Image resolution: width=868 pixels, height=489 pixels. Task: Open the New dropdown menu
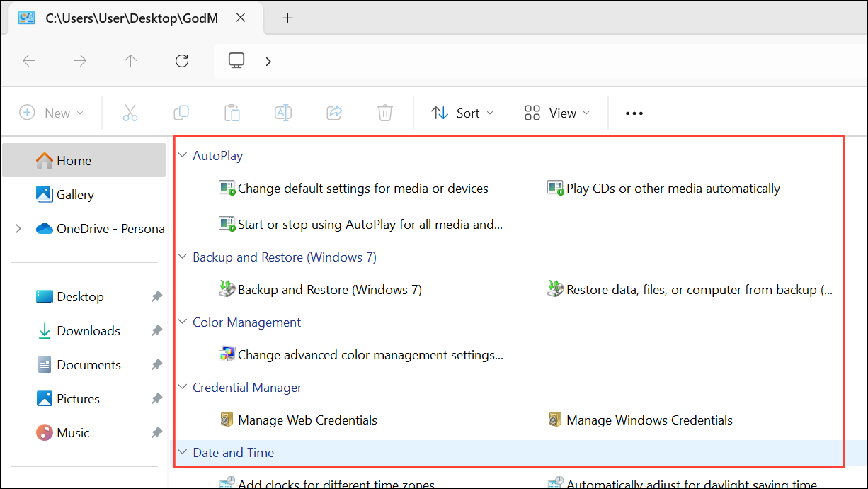(51, 113)
